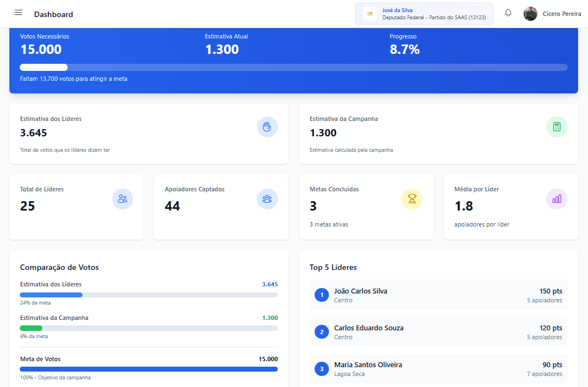Open the hamburger sidebar menu
The image size is (588, 387).
pos(19,13)
